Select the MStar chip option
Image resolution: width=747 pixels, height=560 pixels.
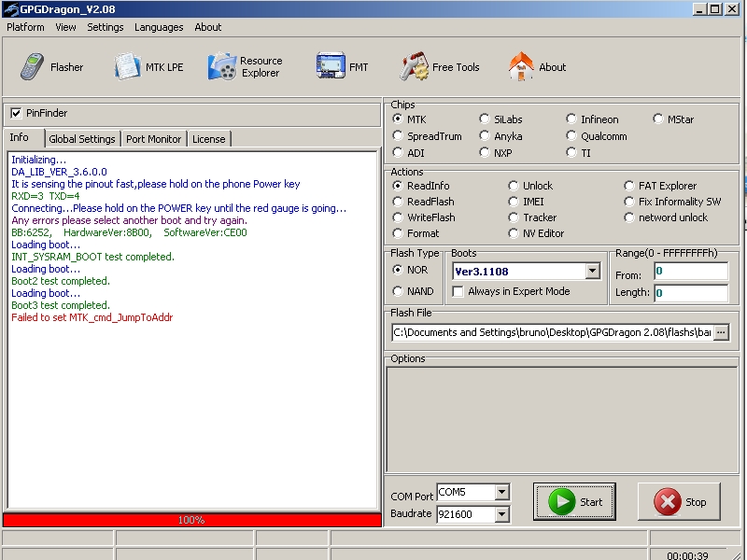click(x=657, y=119)
